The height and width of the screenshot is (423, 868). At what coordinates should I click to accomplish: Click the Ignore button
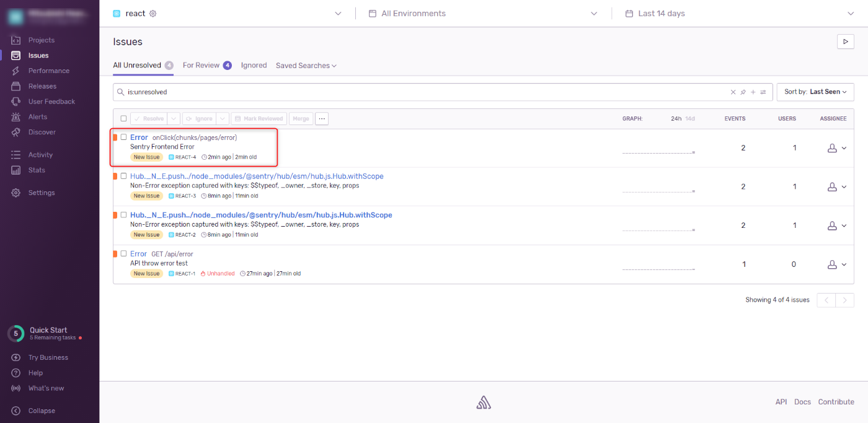198,118
